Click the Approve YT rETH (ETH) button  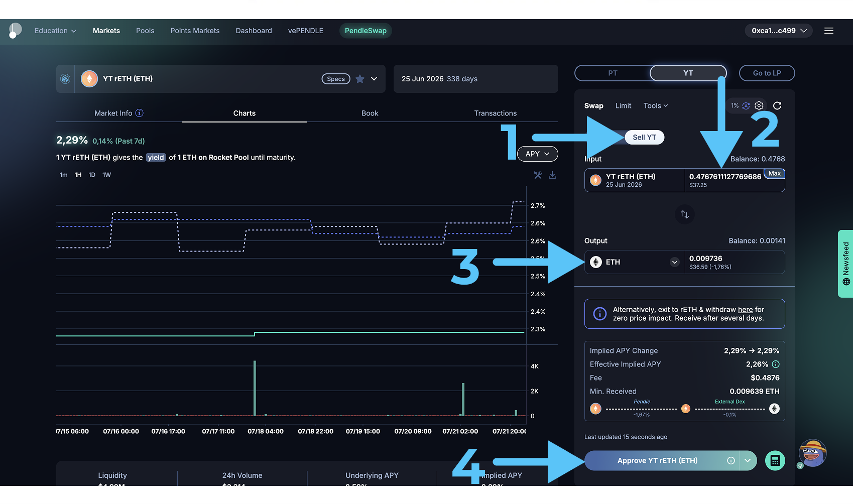tap(657, 461)
